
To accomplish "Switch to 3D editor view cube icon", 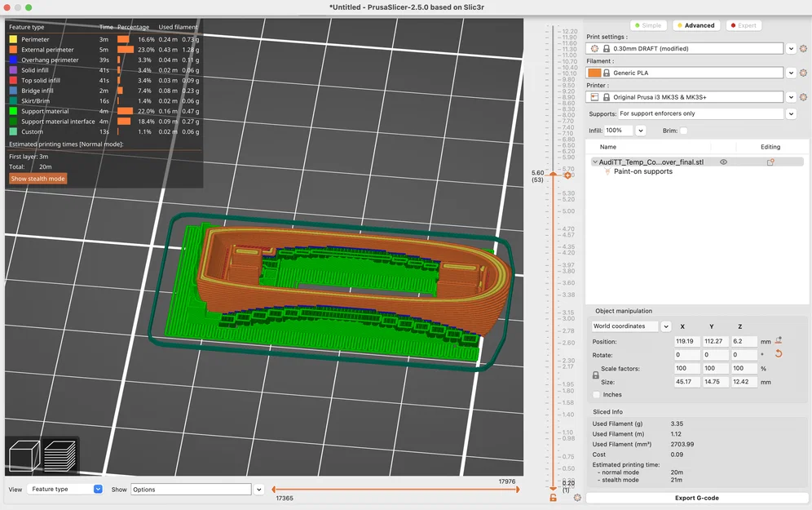I will [24, 455].
